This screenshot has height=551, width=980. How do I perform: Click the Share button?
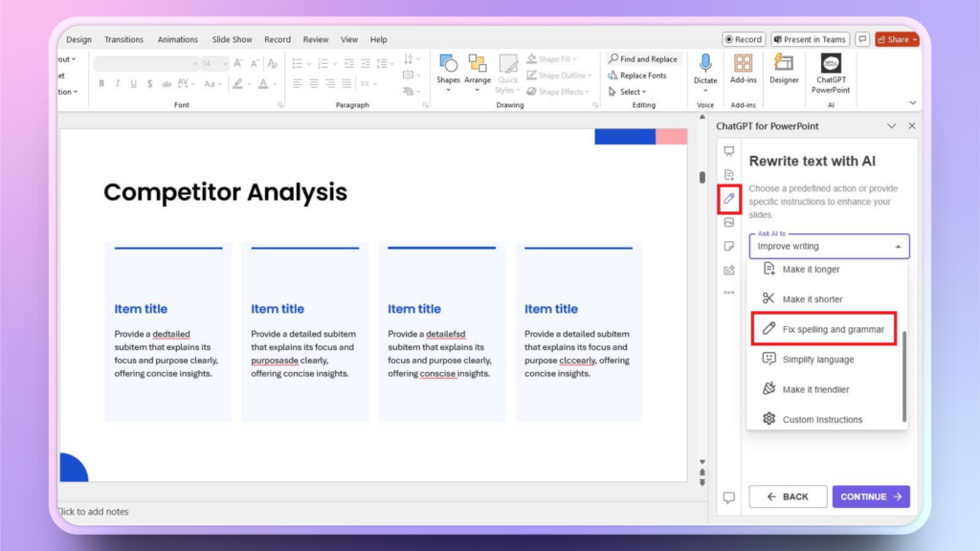897,39
